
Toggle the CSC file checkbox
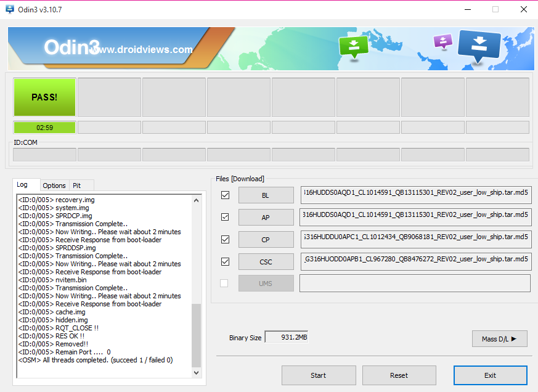[x=225, y=261]
